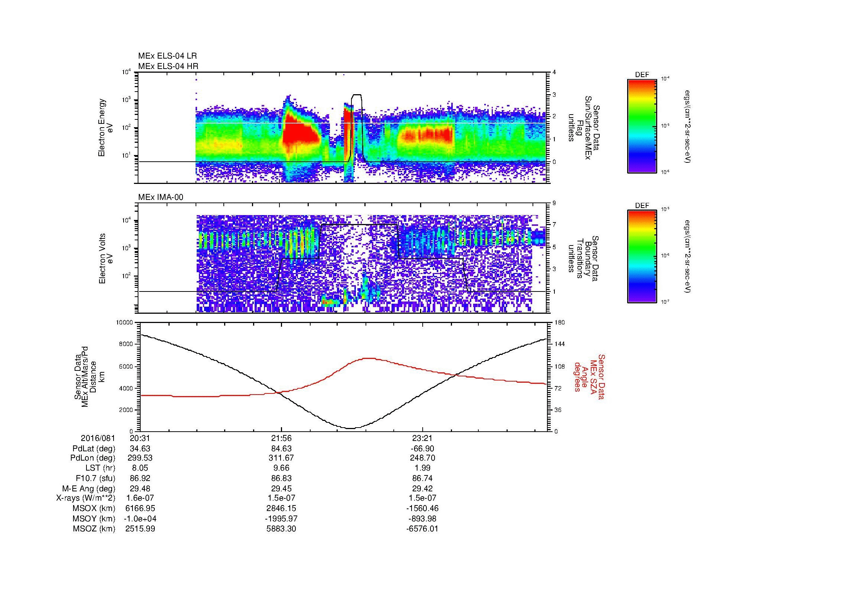Click the PdLat value -66.90
The height and width of the screenshot is (613, 868).
point(422,448)
